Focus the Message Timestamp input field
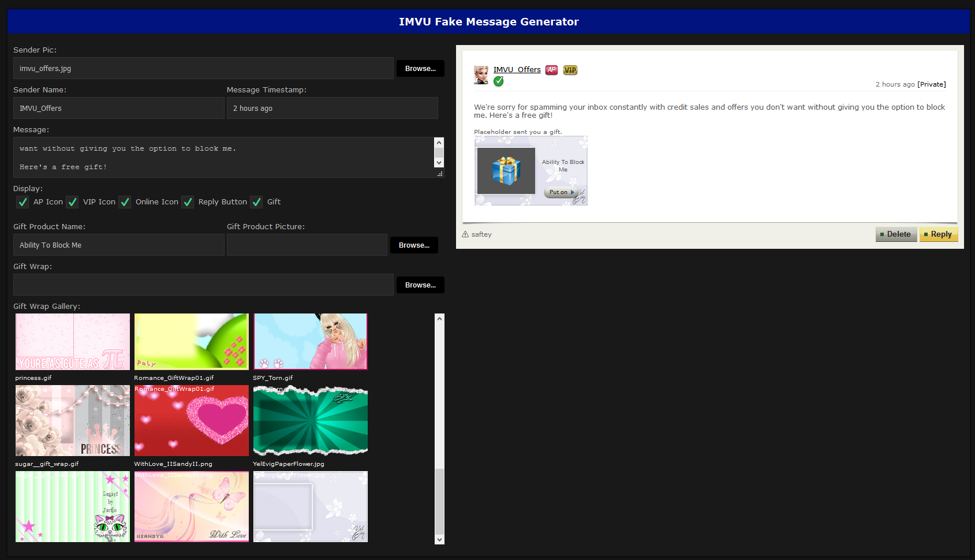The image size is (975, 560). click(x=333, y=108)
